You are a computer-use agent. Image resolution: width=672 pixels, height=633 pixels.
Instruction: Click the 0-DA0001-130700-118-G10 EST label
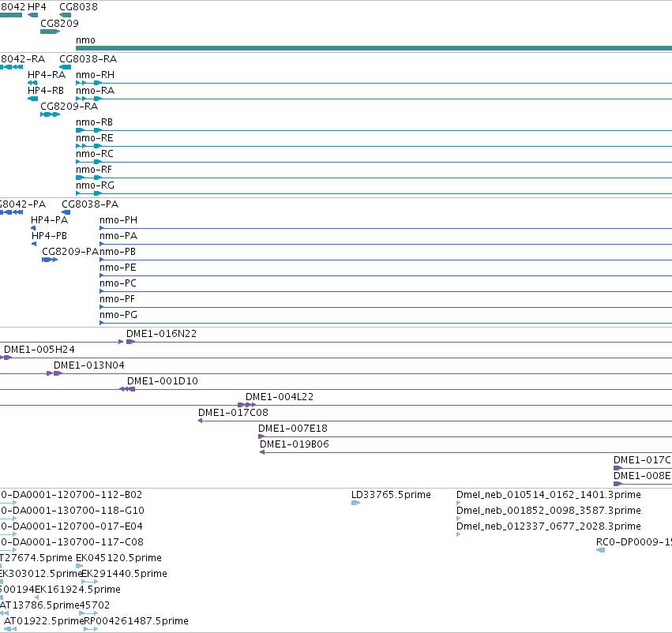[72, 511]
